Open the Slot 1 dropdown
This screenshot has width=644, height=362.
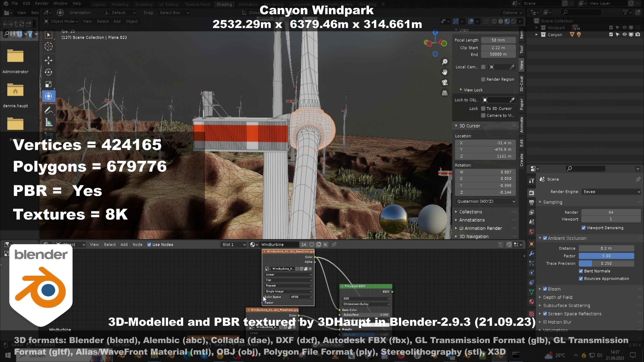point(234,245)
